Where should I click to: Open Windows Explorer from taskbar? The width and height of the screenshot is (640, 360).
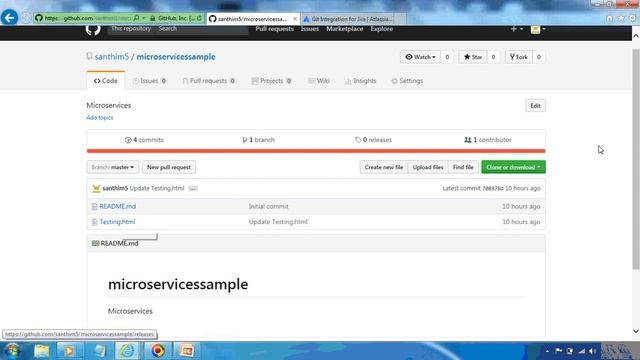click(x=42, y=351)
